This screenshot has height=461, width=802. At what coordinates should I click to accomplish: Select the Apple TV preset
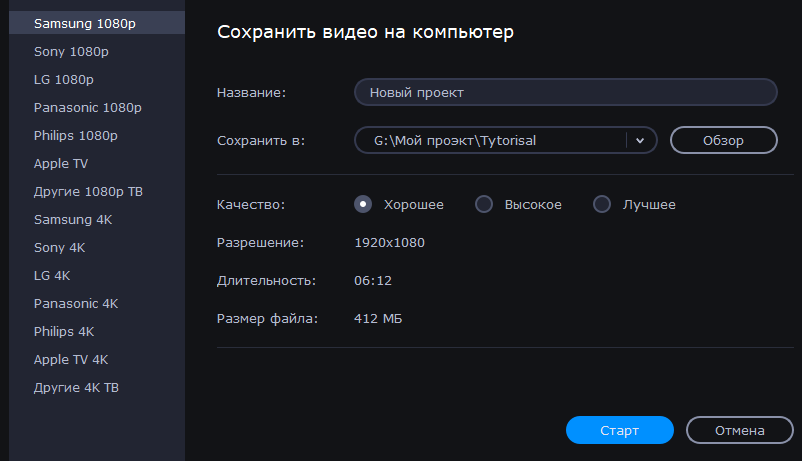click(61, 163)
